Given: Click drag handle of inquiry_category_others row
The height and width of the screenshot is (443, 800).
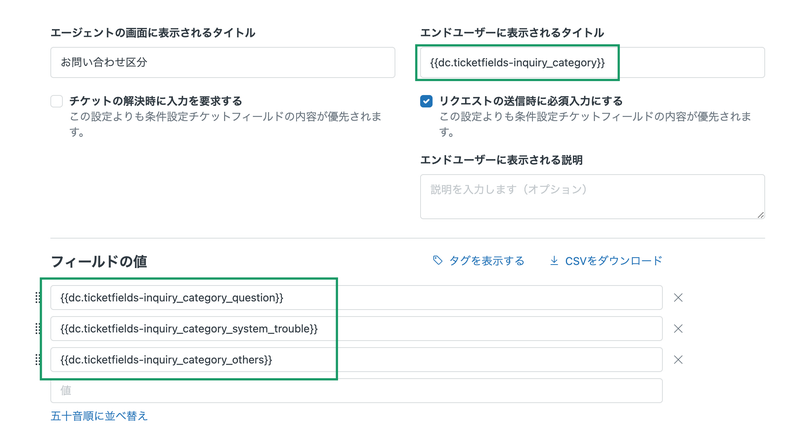Looking at the screenshot, I should click(38, 360).
